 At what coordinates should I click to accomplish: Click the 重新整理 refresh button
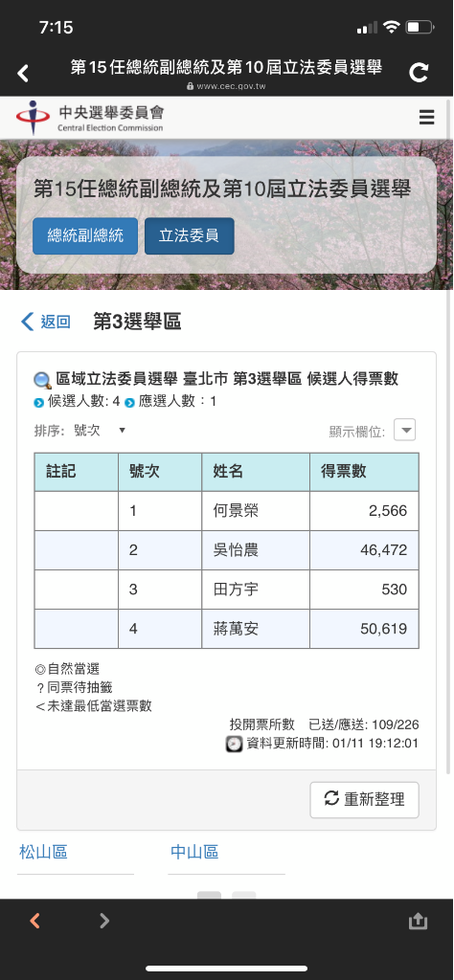[364, 799]
